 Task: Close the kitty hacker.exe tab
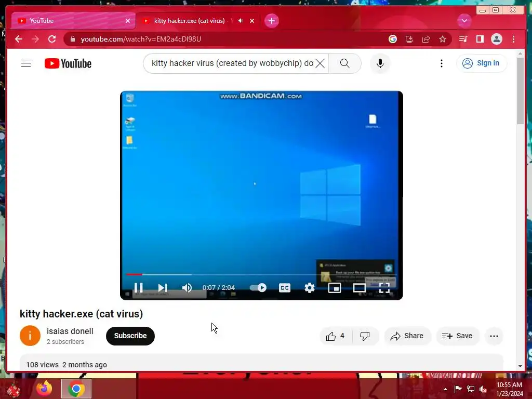pyautogui.click(x=252, y=21)
